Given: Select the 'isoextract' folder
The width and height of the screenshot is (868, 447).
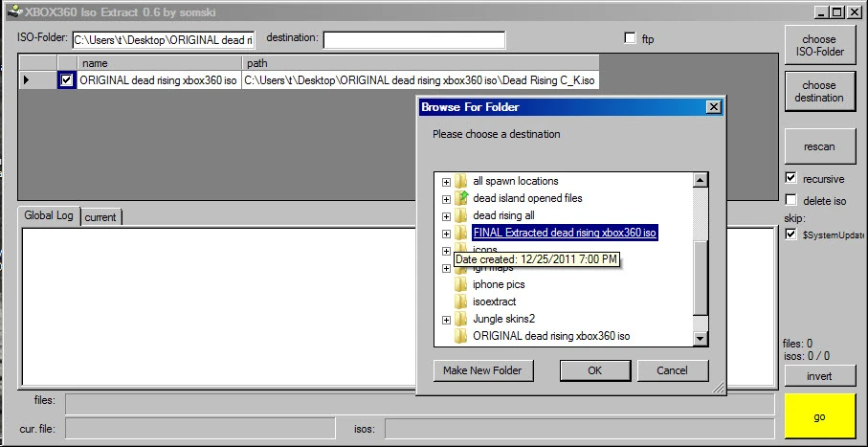Looking at the screenshot, I should [x=495, y=302].
